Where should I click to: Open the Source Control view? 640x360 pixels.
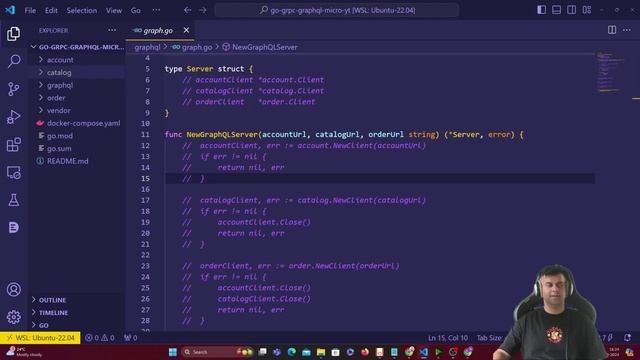click(13, 89)
